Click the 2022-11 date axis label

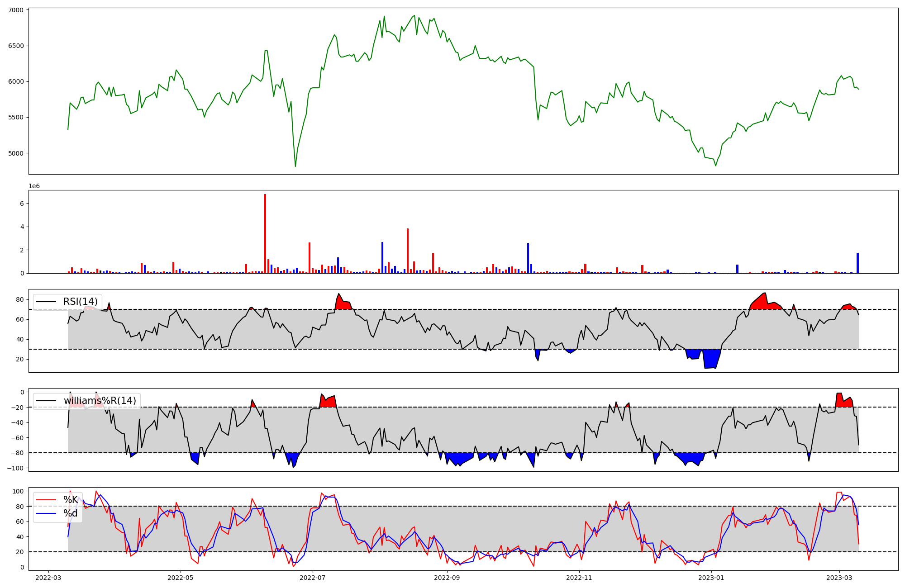click(579, 578)
